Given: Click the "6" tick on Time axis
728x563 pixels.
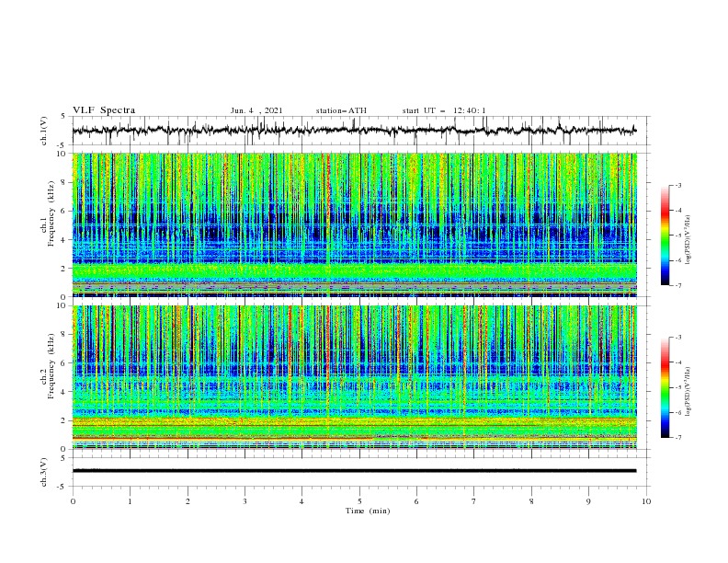Looking at the screenshot, I should [x=416, y=501].
